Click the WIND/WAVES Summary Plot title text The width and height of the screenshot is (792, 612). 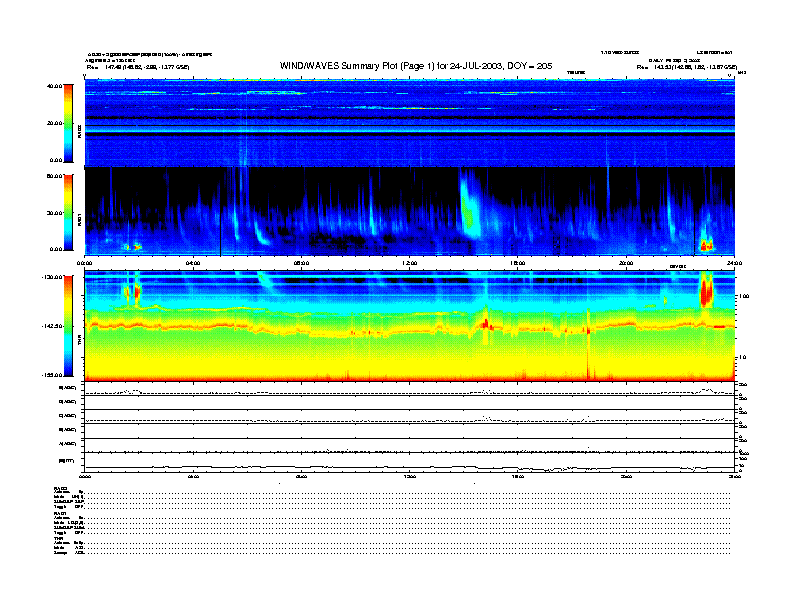click(x=416, y=66)
